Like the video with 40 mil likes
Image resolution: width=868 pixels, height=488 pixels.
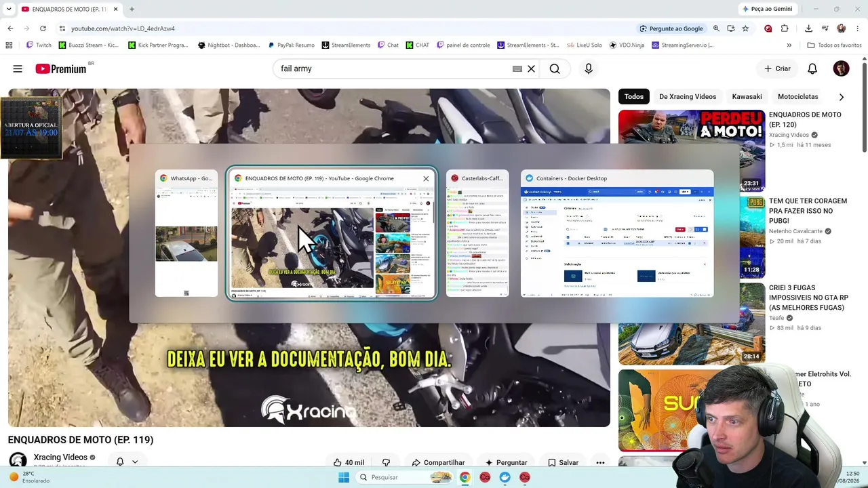tap(349, 462)
